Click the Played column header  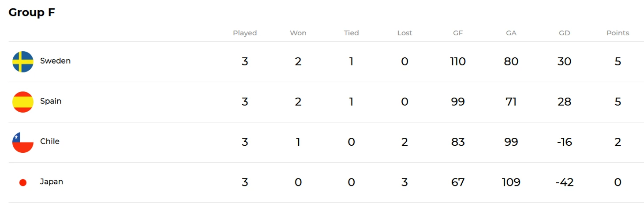pyautogui.click(x=245, y=33)
